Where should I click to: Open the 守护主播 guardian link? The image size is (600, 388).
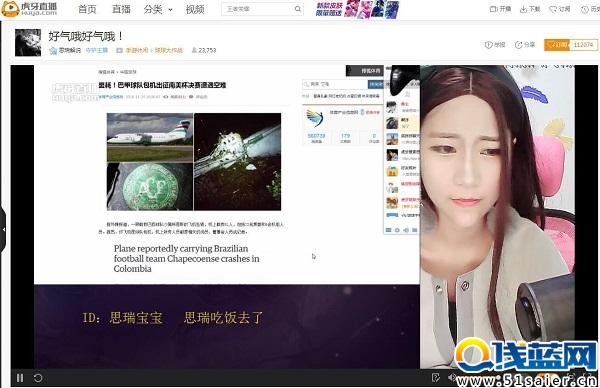(x=96, y=50)
